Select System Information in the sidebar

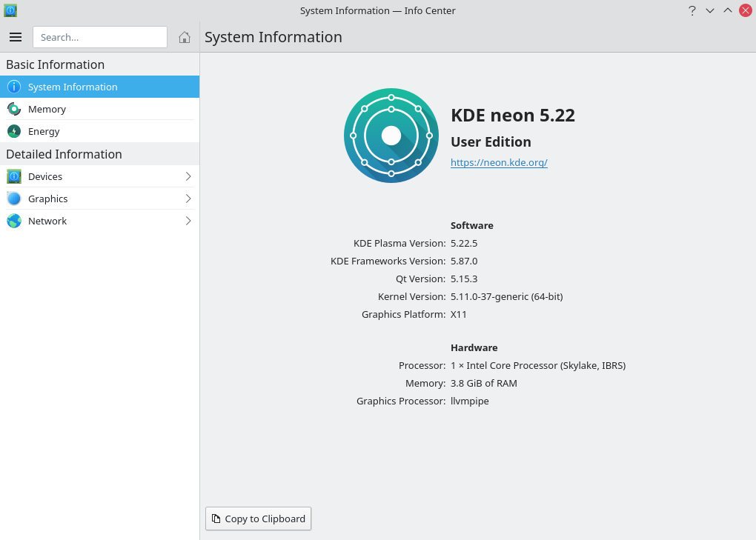click(x=73, y=87)
